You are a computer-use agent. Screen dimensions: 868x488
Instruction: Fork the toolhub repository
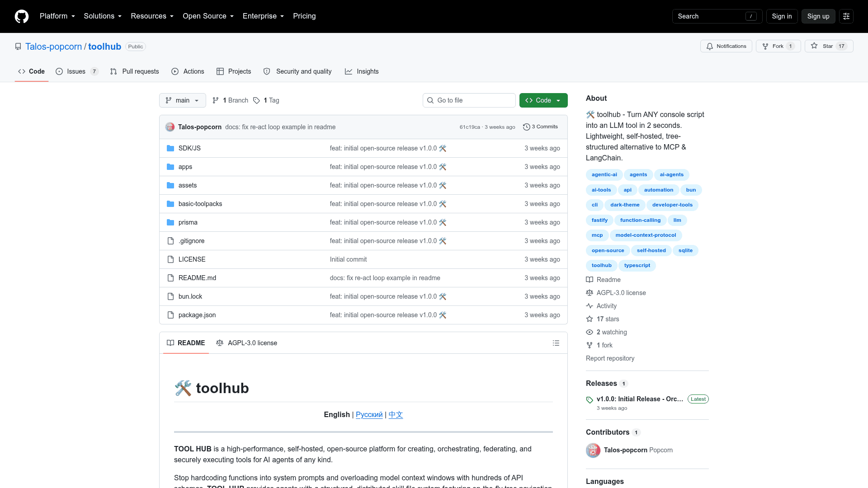point(778,46)
